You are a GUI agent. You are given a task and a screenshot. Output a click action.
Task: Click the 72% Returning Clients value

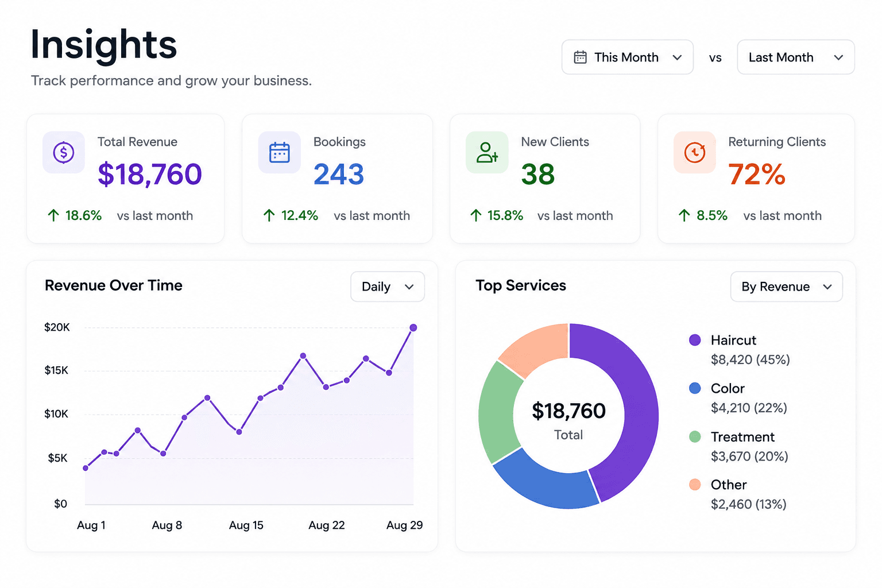click(x=757, y=175)
